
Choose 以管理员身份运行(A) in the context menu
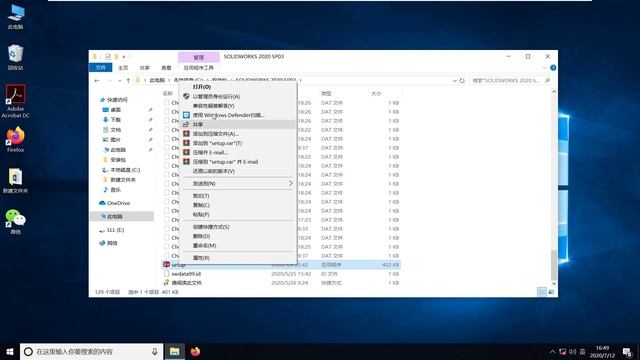pos(216,96)
